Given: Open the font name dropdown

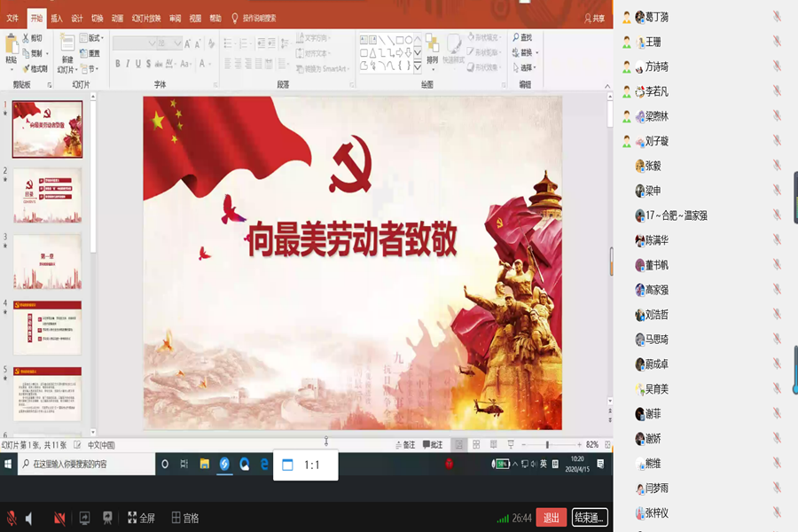Looking at the screenshot, I should coord(152,43).
